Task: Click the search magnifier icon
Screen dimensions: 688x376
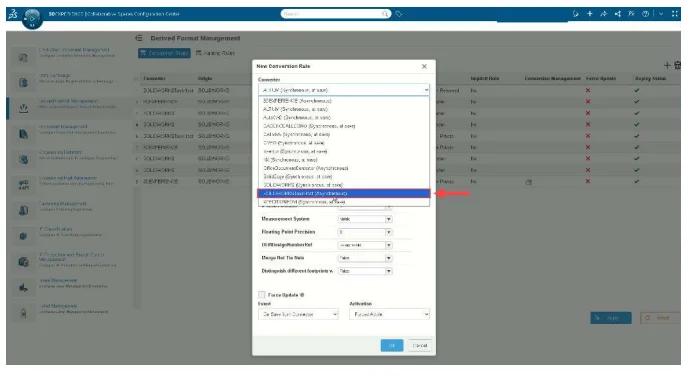Action: click(385, 14)
